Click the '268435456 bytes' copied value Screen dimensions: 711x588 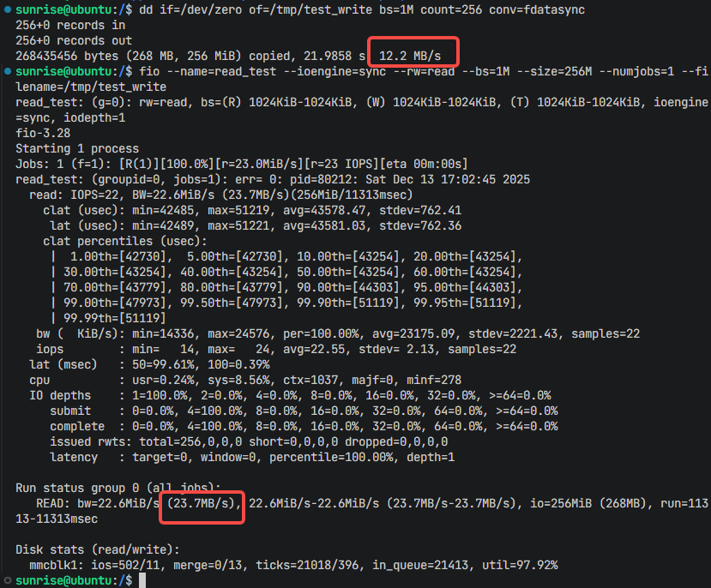(67, 56)
